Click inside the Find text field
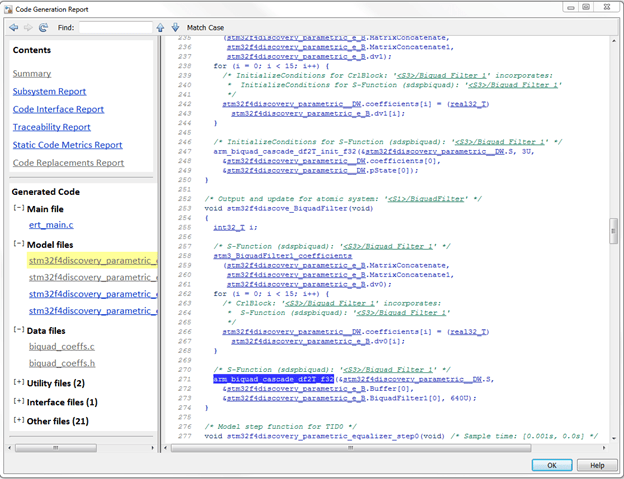This screenshot has width=624, height=479. pos(115,27)
